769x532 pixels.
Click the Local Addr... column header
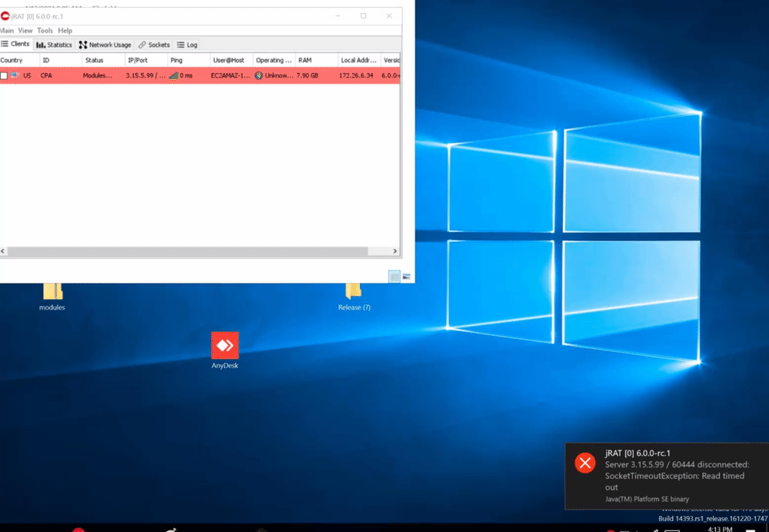tap(359, 60)
